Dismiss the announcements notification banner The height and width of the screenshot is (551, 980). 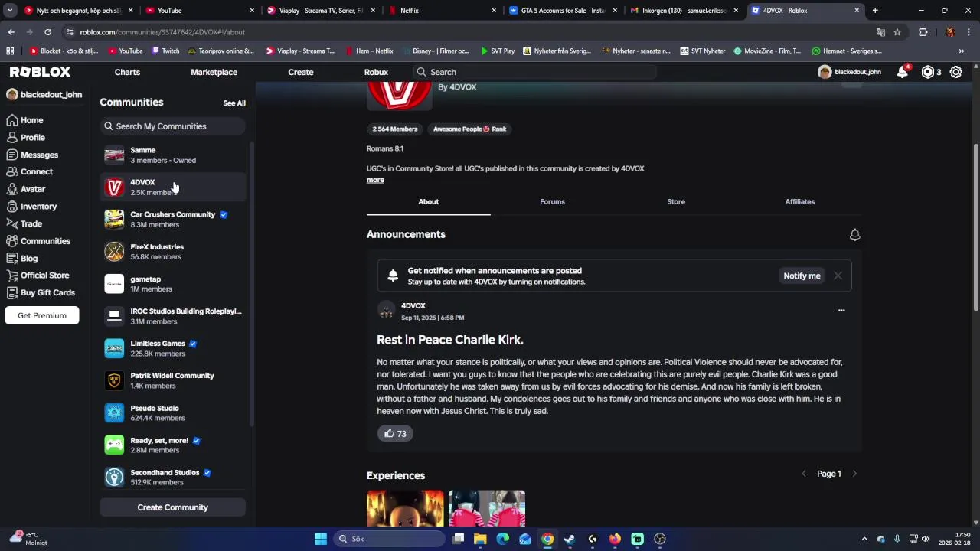(x=838, y=275)
